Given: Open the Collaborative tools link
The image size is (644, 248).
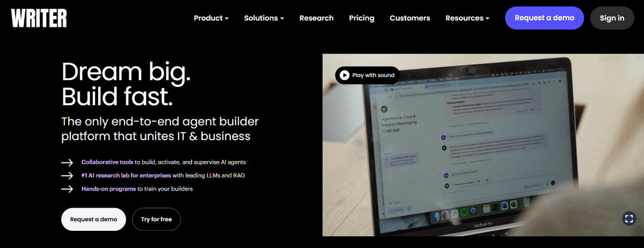Looking at the screenshot, I should click(x=107, y=162).
